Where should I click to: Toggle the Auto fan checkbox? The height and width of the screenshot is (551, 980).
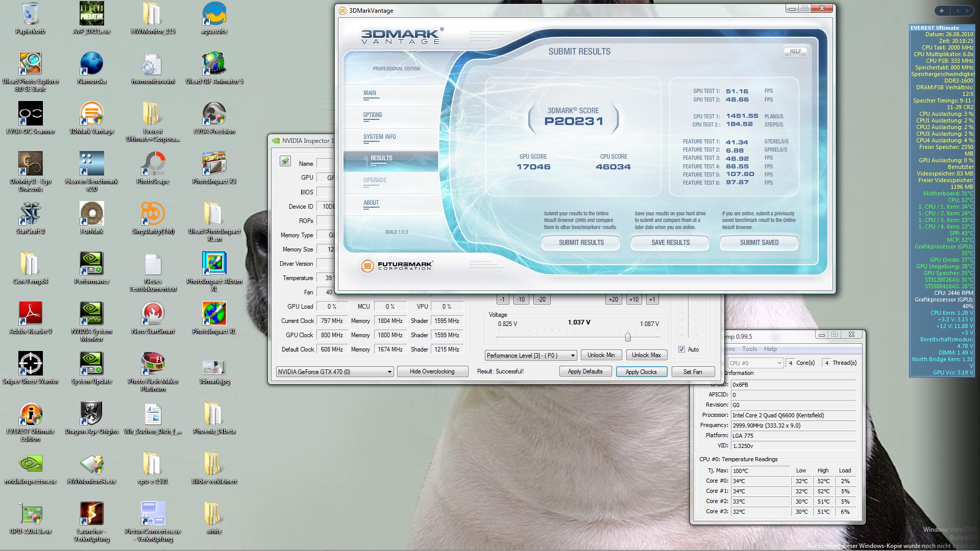681,349
